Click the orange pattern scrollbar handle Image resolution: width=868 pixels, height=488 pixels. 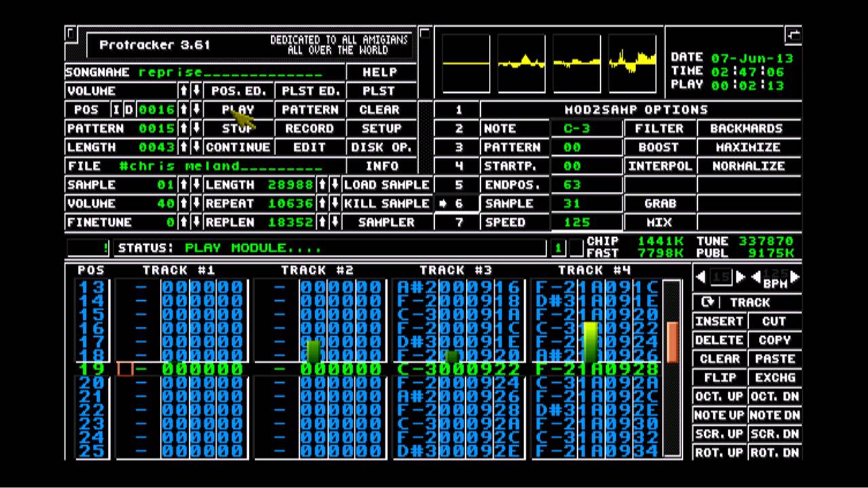[x=673, y=342]
